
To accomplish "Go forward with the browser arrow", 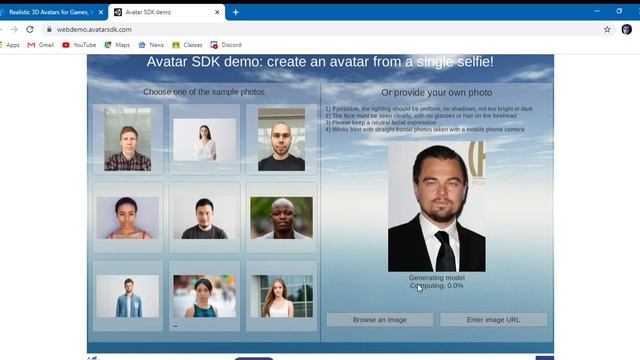I will point(14,29).
